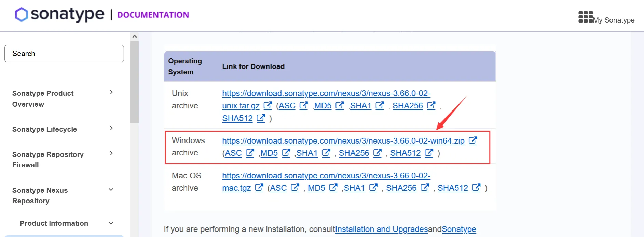
Task: Click external icon beside Unix MD5
Action: [x=340, y=106]
